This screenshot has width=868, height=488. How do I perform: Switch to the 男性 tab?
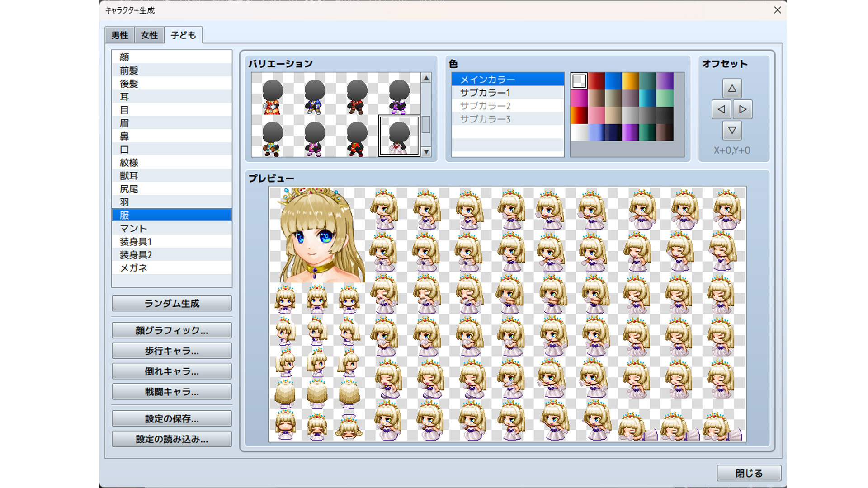pyautogui.click(x=119, y=35)
